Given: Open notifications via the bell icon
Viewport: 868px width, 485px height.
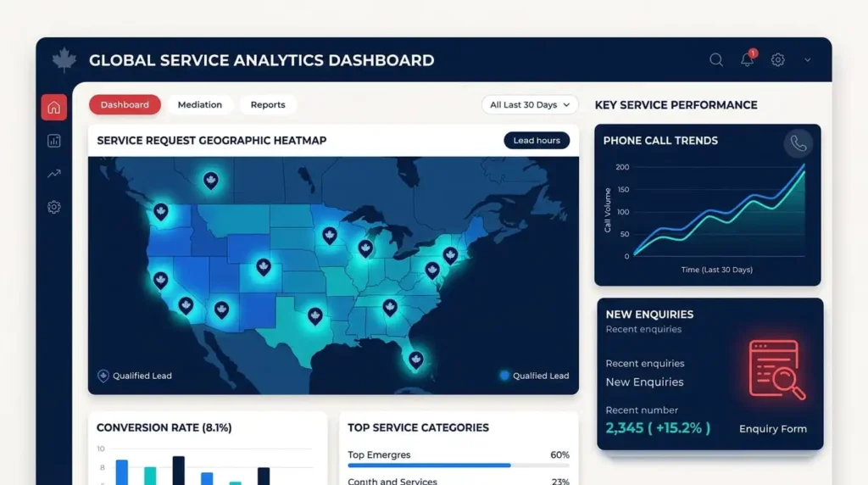Looking at the screenshot, I should 748,59.
